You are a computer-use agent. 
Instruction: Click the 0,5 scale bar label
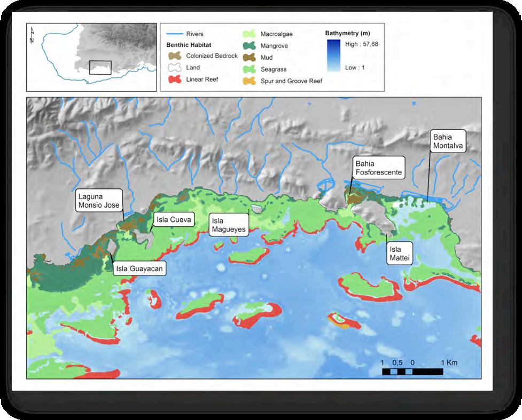(x=398, y=362)
